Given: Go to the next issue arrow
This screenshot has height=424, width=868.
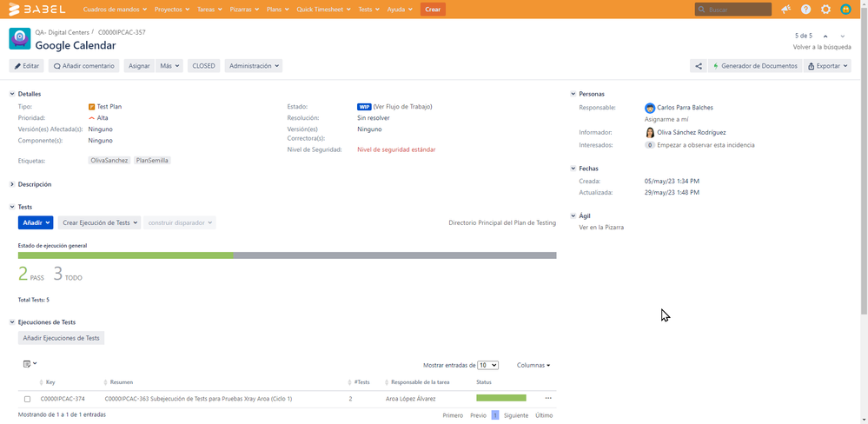Looking at the screenshot, I should (x=843, y=36).
